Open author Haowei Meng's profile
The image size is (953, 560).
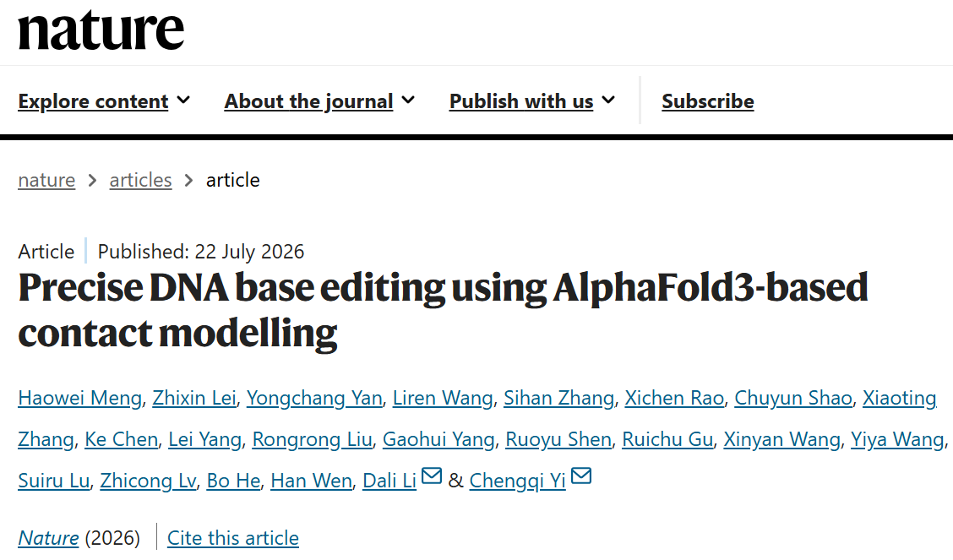[79, 398]
